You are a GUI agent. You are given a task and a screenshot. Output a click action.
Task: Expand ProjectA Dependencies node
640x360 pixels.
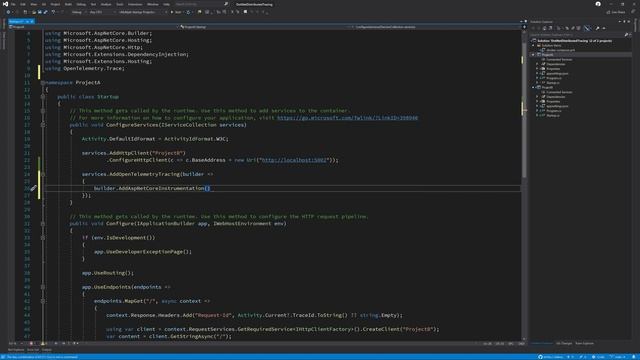click(538, 64)
